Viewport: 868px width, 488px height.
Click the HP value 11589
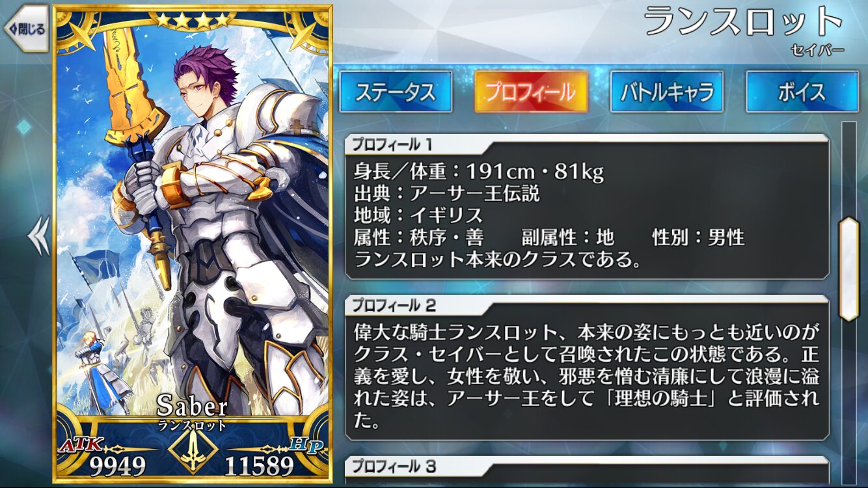[x=260, y=466]
